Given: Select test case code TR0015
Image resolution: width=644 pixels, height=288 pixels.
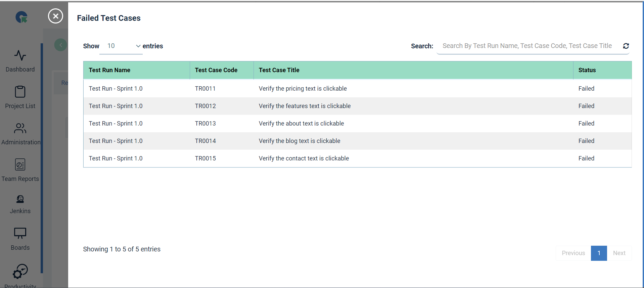Looking at the screenshot, I should (x=205, y=158).
